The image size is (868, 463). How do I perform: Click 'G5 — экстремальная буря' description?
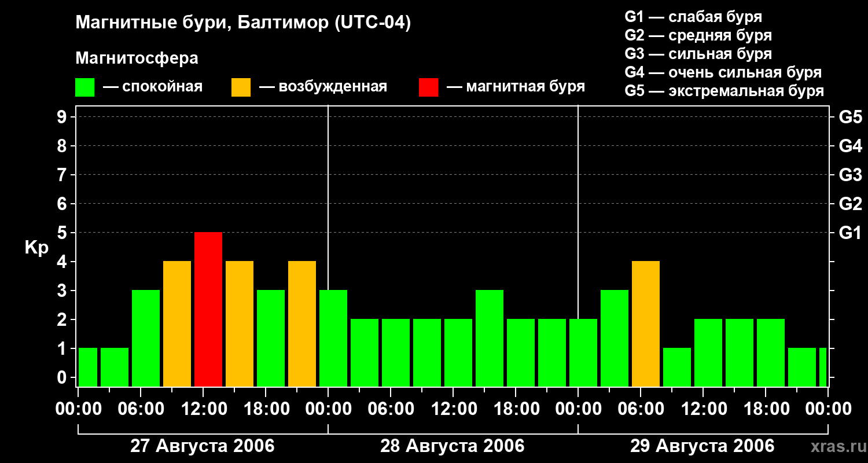click(724, 91)
